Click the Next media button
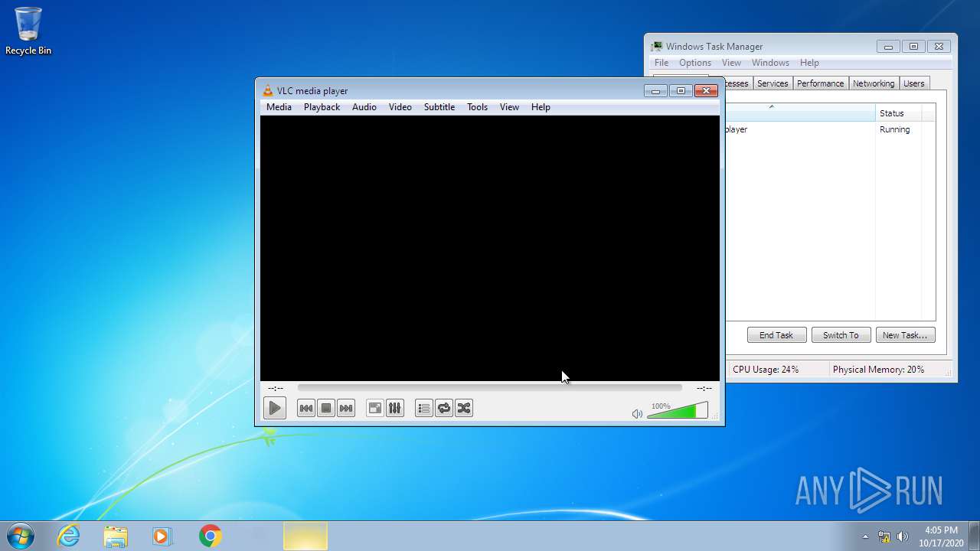Image resolution: width=980 pixels, height=551 pixels. (x=346, y=408)
